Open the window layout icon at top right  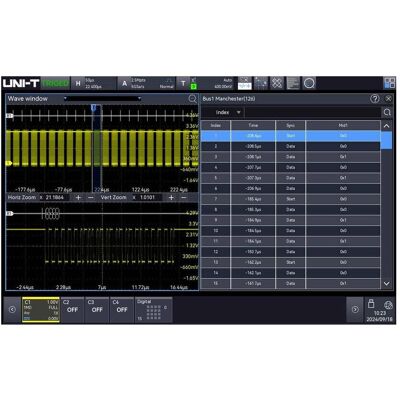tap(389, 83)
